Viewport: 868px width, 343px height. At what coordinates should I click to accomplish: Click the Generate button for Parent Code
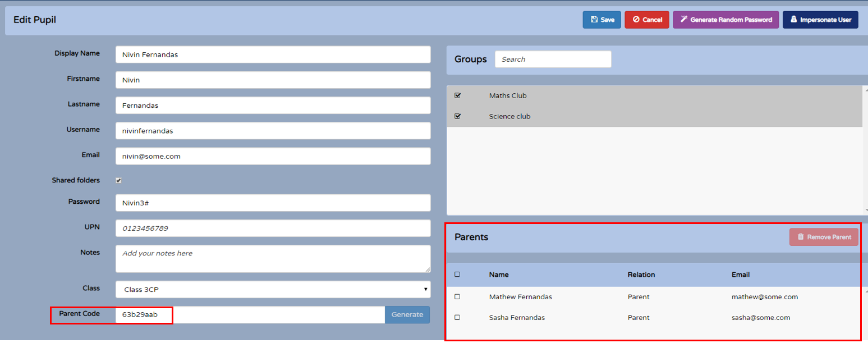tap(407, 314)
